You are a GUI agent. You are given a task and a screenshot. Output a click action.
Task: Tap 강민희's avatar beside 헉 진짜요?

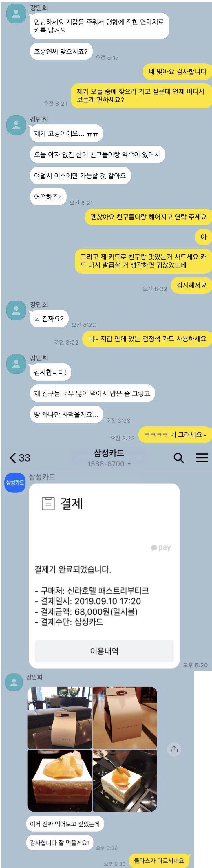tap(16, 311)
